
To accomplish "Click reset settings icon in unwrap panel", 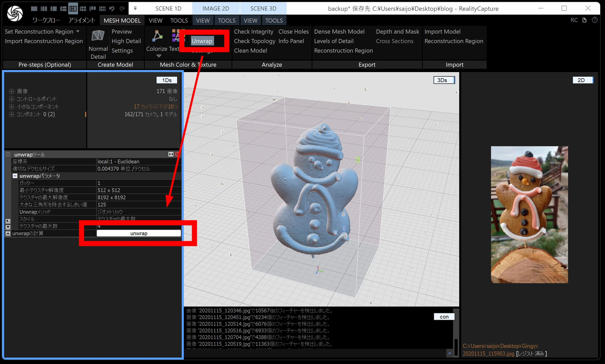I will (8, 221).
